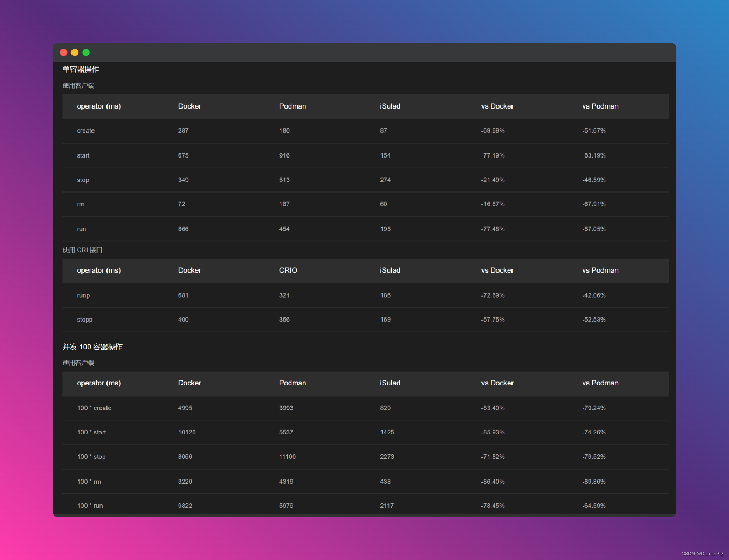Select the -83.19% cell
The image size is (729, 560).
pyautogui.click(x=594, y=155)
